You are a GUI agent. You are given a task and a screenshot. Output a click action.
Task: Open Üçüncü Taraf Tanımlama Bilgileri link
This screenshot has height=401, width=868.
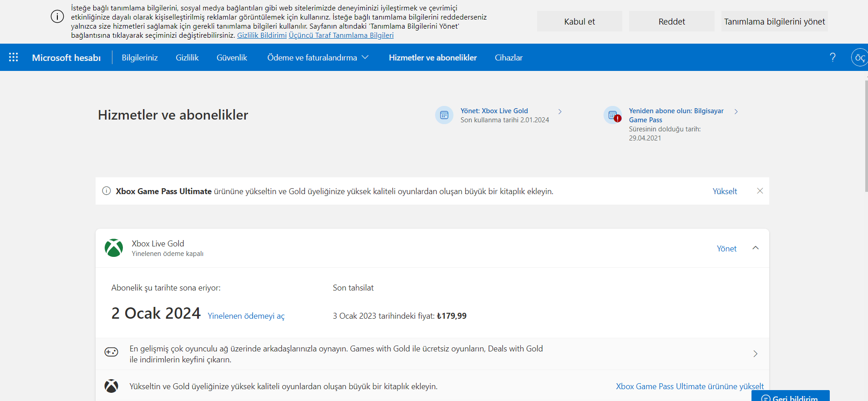point(341,35)
